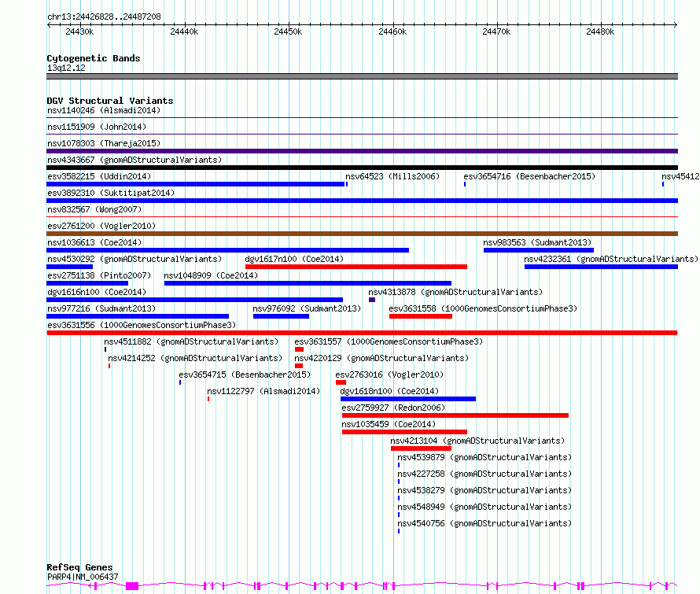The height and width of the screenshot is (594, 700).
Task: Select nsv1036613 (Coe2014) label
Action: pos(94,242)
